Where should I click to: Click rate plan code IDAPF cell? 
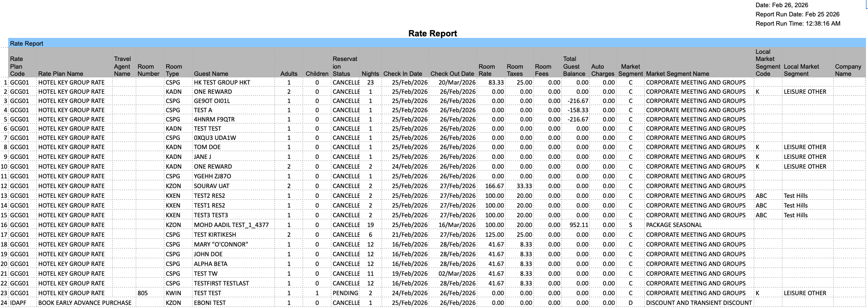point(18,303)
